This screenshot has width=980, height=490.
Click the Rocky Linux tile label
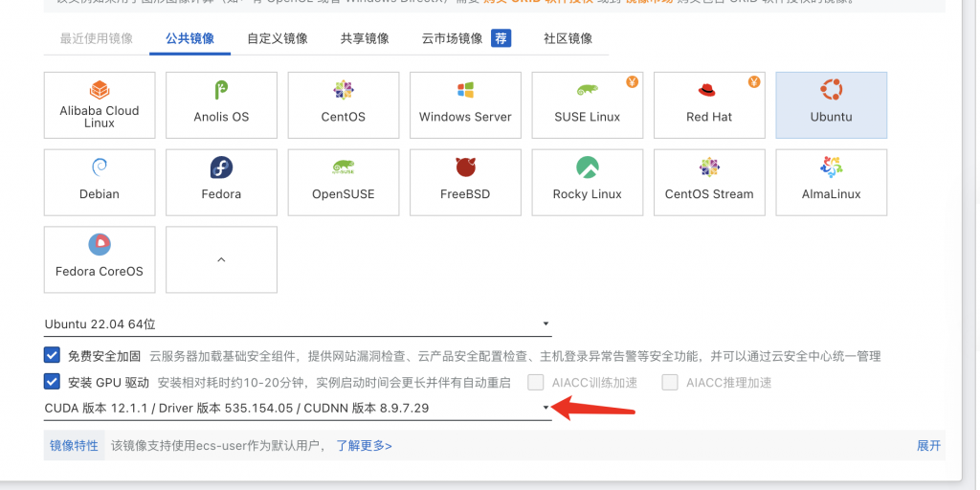(588, 193)
